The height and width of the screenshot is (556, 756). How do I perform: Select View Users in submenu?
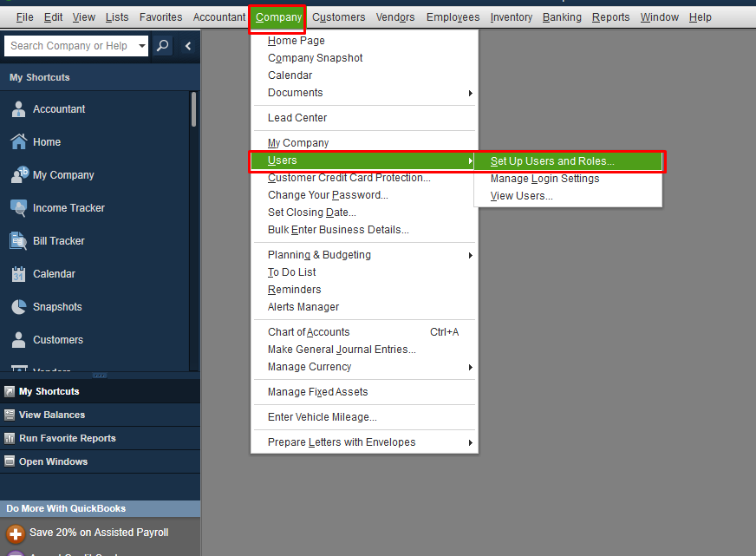[x=568, y=196]
